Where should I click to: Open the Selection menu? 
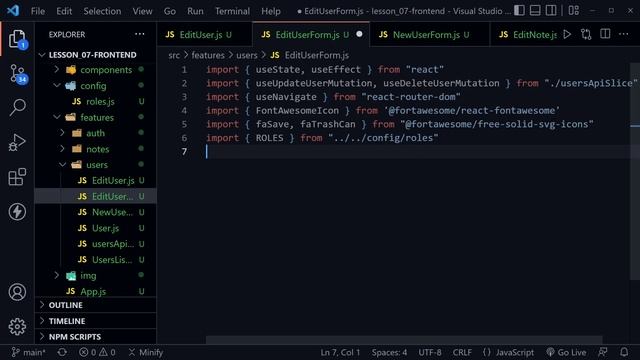coord(102,11)
